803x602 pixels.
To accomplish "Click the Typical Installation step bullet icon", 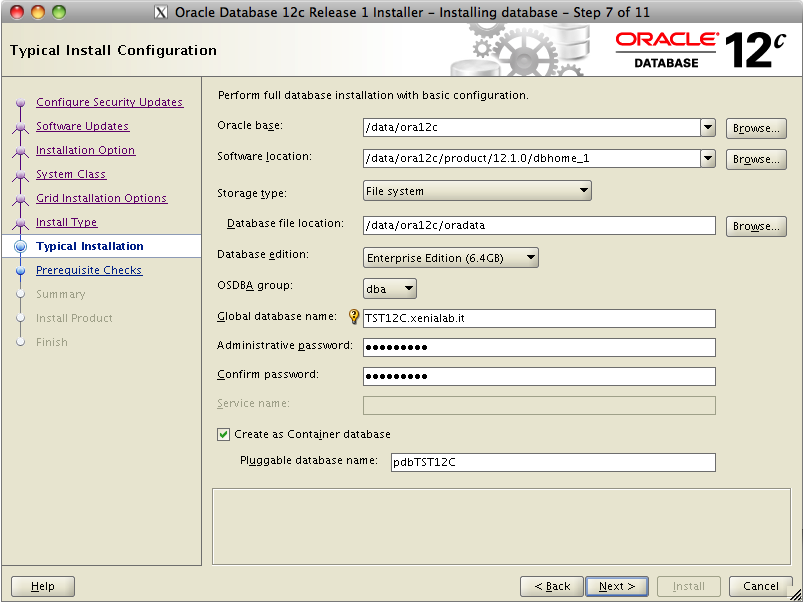I will [x=20, y=246].
